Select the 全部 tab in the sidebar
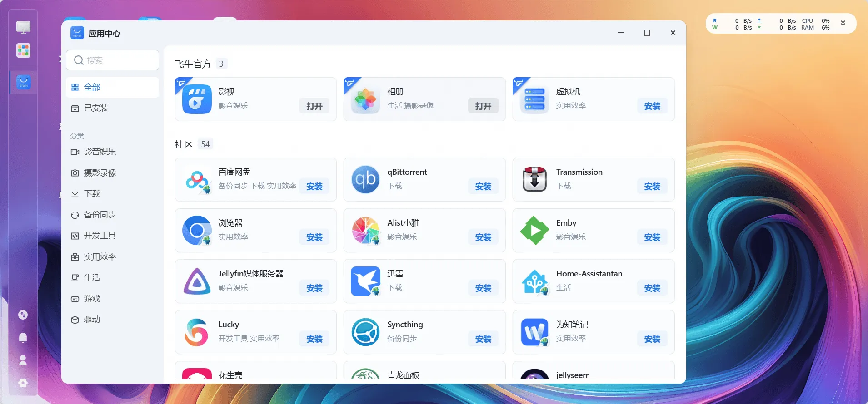The image size is (868, 404). click(x=112, y=87)
